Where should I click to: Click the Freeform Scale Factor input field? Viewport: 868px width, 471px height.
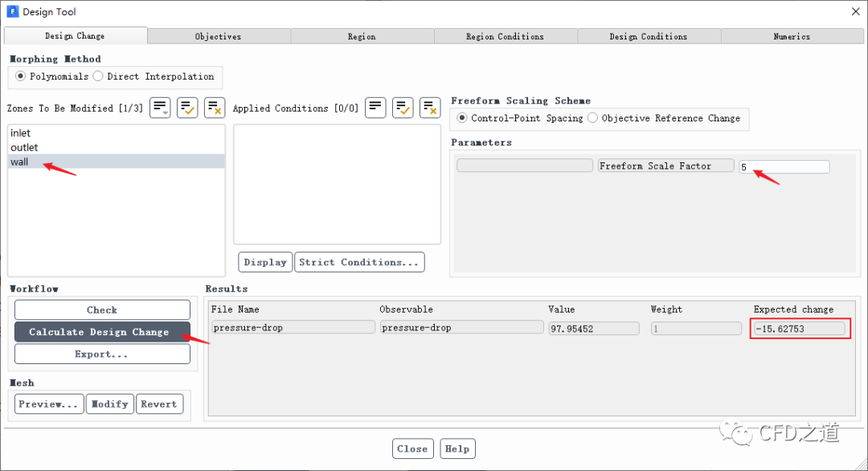(784, 166)
